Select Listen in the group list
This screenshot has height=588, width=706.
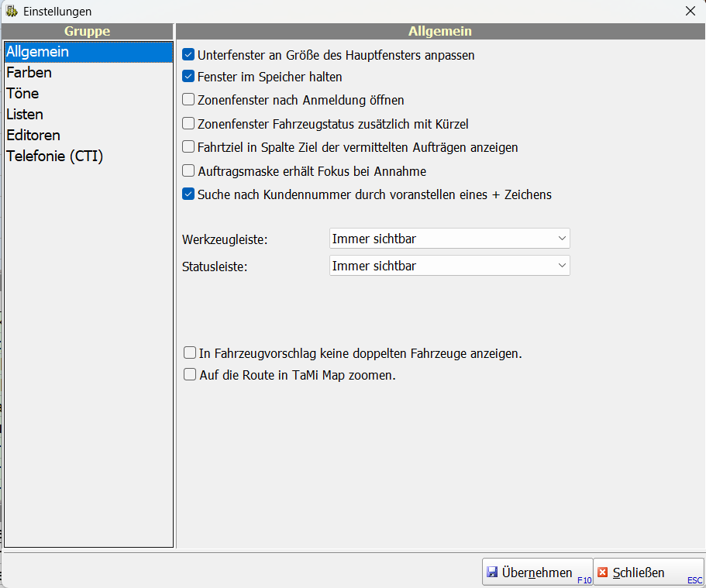click(25, 115)
